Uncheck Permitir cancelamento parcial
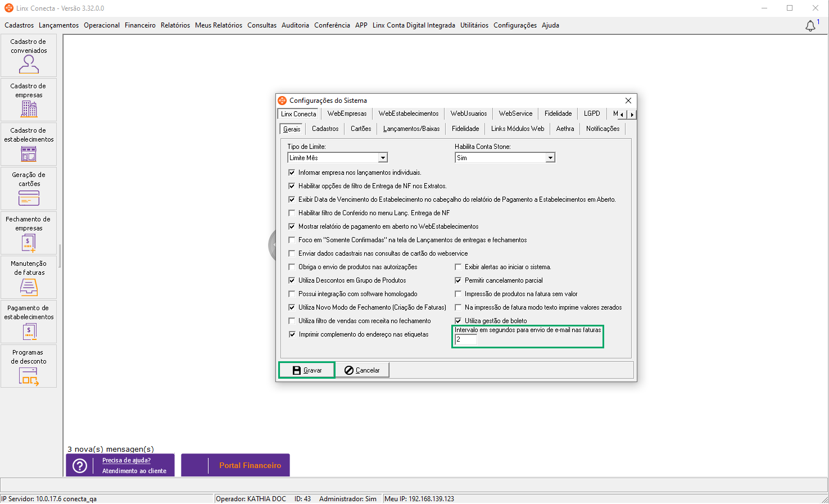 click(458, 280)
